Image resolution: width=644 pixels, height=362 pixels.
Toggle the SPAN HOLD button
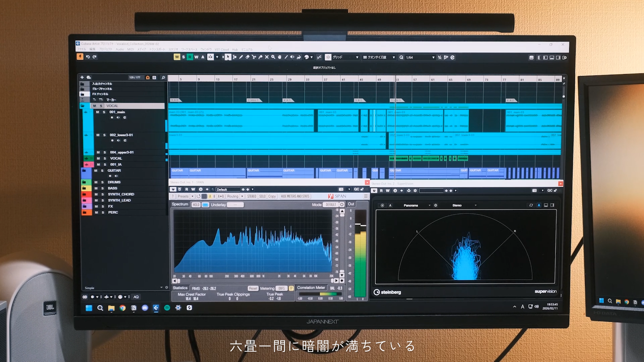(196, 204)
